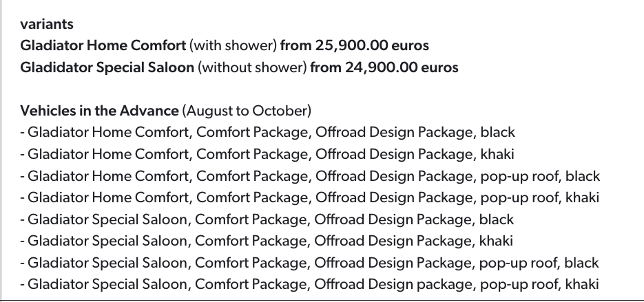Click the '(with shower)' note
This screenshot has height=302, width=644.
[232, 46]
